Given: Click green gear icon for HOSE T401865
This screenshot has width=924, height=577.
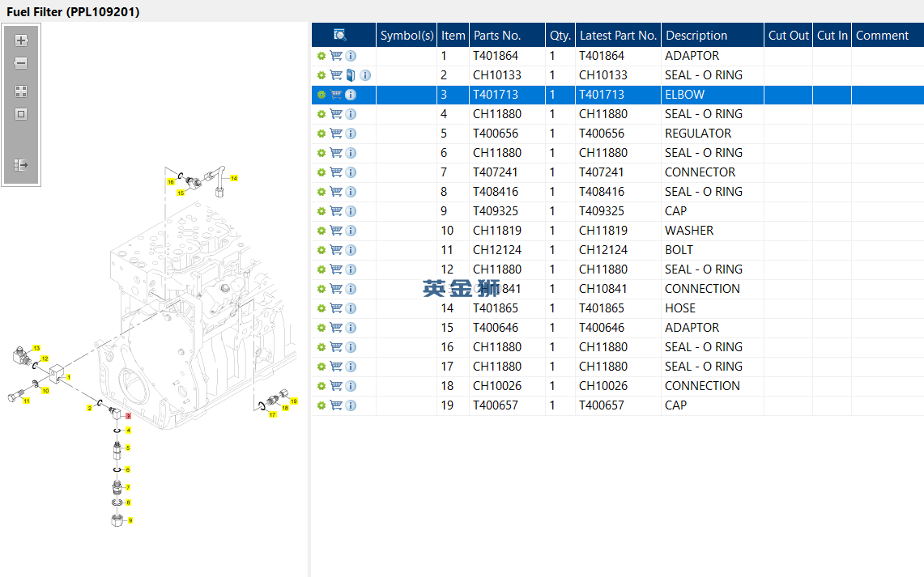Looking at the screenshot, I should click(321, 308).
